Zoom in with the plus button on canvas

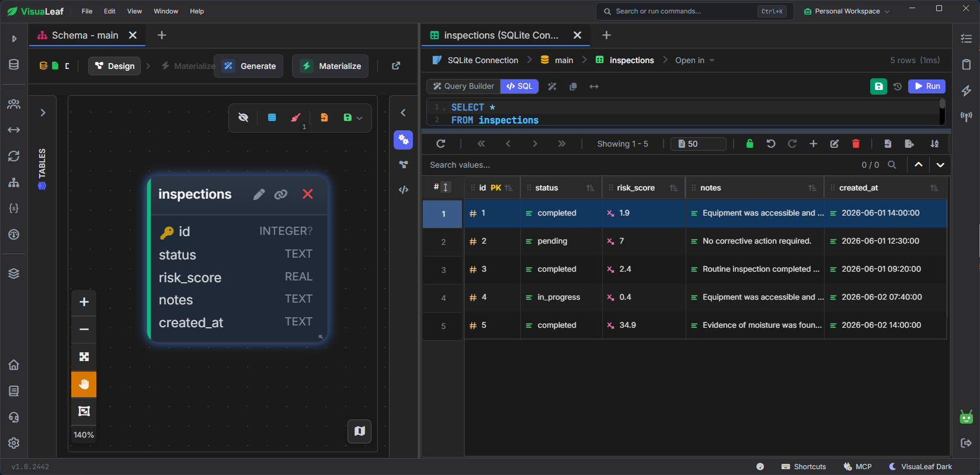tap(84, 302)
